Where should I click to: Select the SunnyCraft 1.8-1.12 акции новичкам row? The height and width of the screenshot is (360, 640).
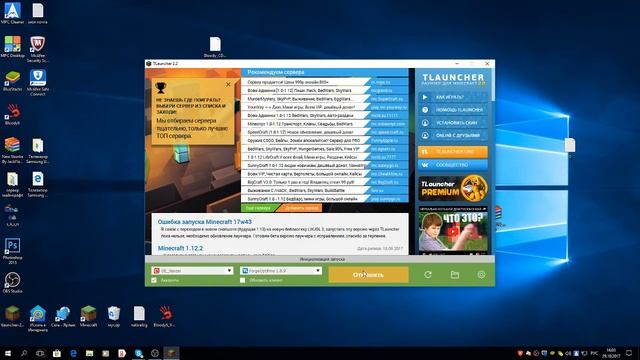point(324,166)
